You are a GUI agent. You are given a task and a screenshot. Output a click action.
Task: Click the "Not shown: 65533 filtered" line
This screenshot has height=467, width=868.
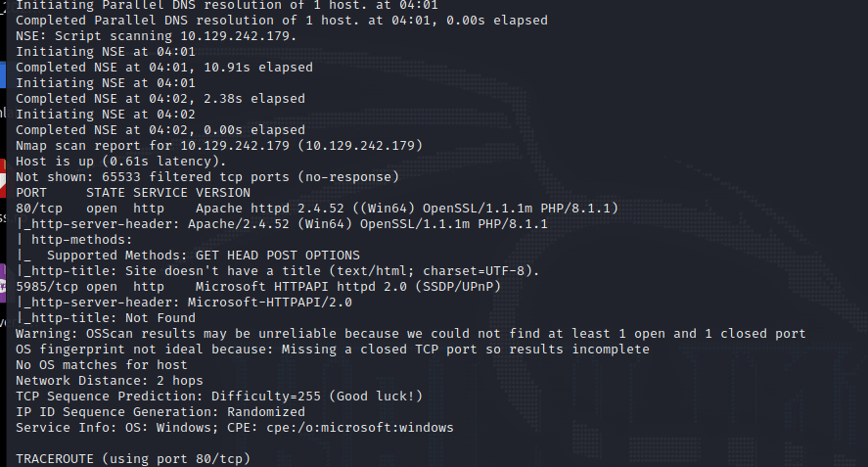[x=207, y=177]
